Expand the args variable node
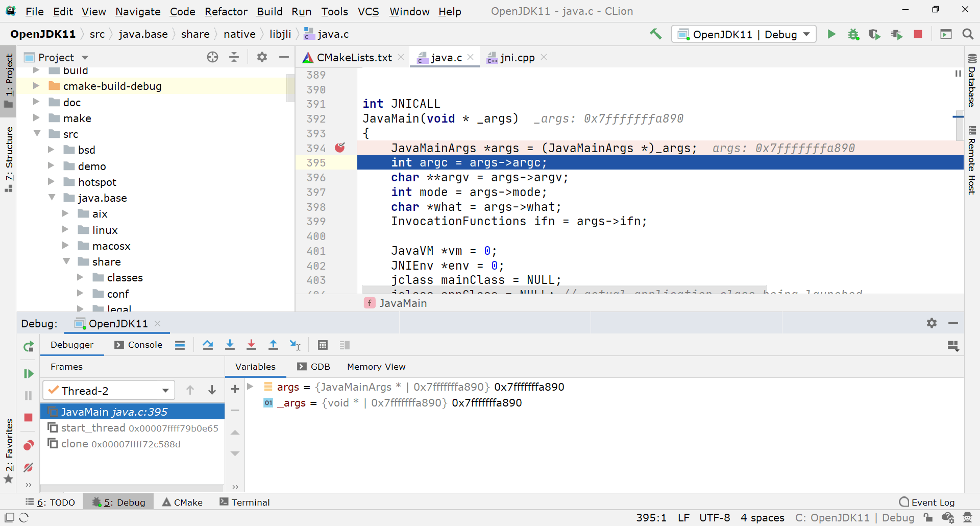The width and height of the screenshot is (980, 526). pos(250,387)
